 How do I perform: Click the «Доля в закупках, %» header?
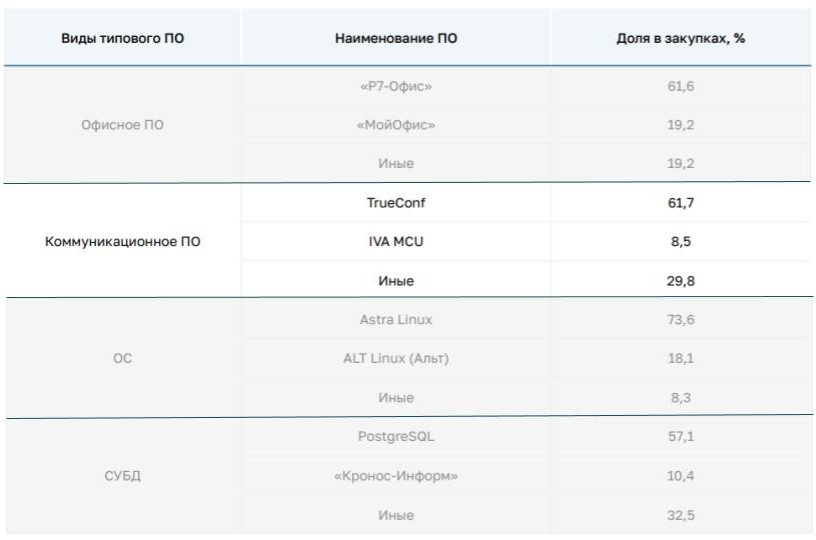click(682, 37)
